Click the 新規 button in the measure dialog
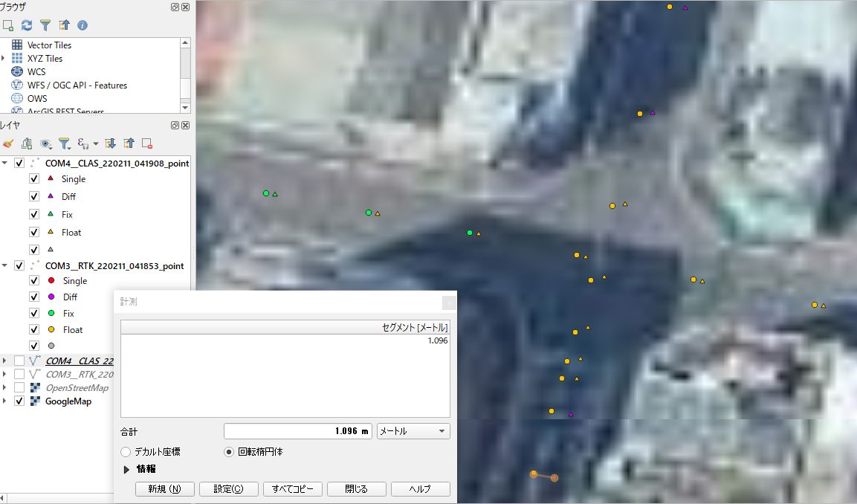857x504 pixels. point(164,488)
